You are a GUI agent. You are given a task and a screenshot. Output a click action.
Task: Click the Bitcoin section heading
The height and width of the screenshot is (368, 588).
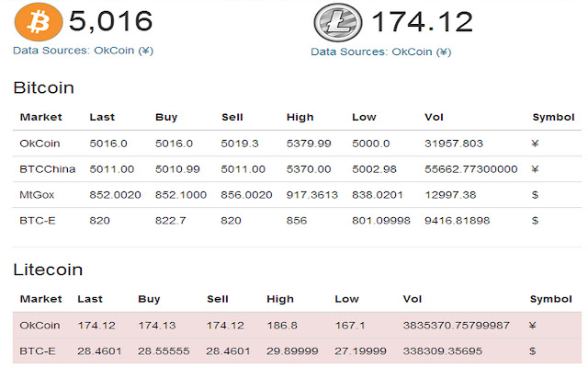click(43, 88)
